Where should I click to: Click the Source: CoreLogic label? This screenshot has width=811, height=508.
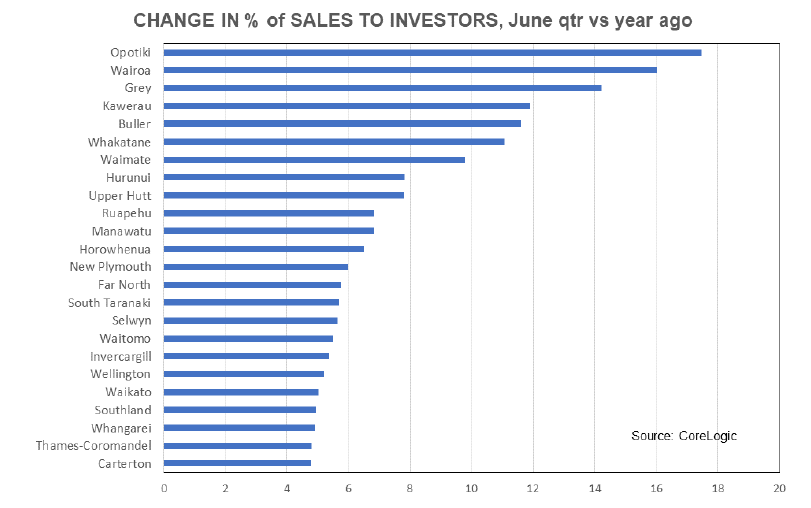click(x=683, y=436)
